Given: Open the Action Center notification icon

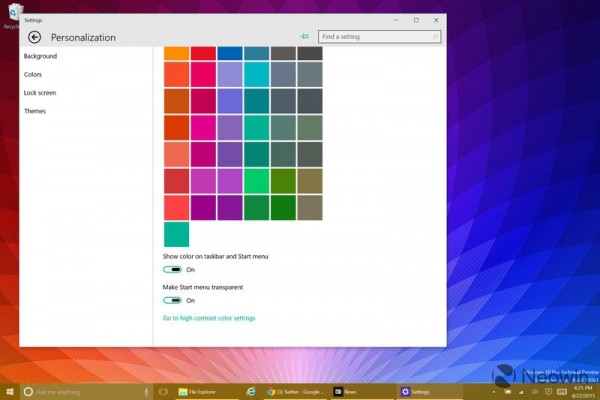Looking at the screenshot, I should (548, 392).
